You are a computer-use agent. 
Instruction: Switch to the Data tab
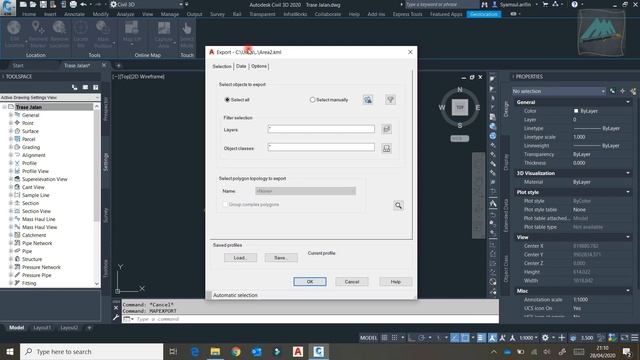[x=241, y=66]
